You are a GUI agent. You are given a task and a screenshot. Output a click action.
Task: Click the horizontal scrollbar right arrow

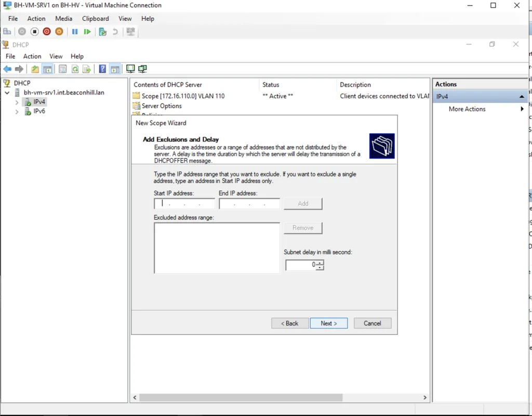click(x=425, y=397)
